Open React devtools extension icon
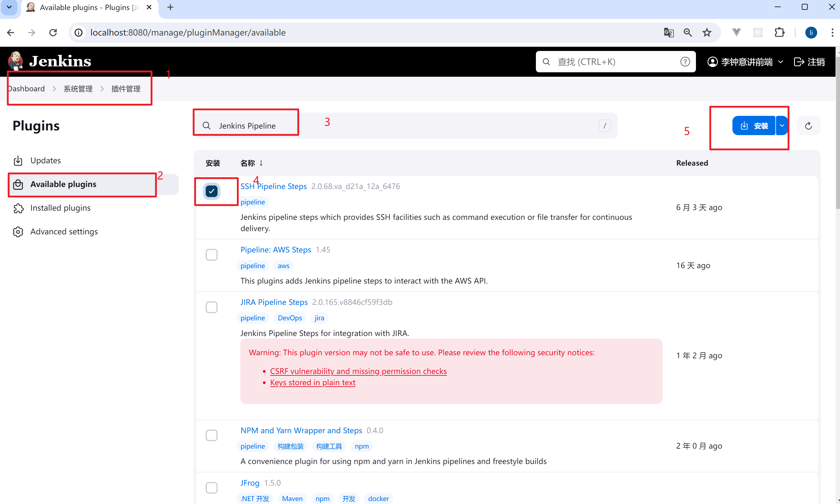The height and width of the screenshot is (504, 840). 758,33
